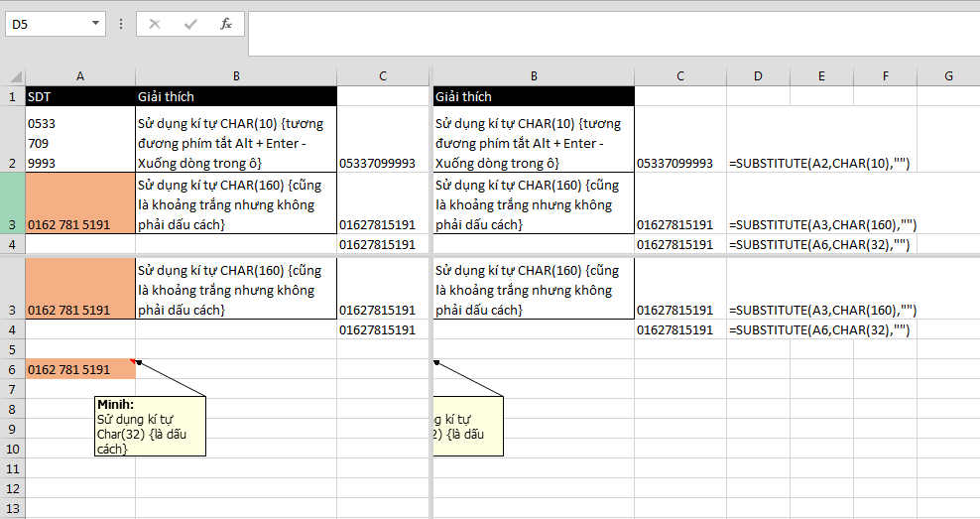Select row 2 header
This screenshot has width=980, height=519.
(13, 139)
